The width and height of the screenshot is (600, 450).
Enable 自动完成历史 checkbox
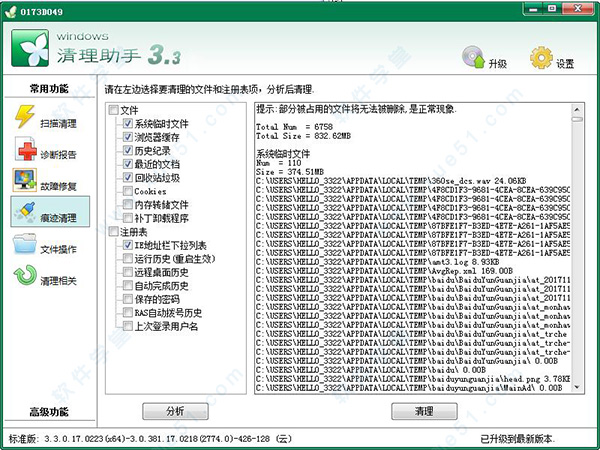point(128,285)
